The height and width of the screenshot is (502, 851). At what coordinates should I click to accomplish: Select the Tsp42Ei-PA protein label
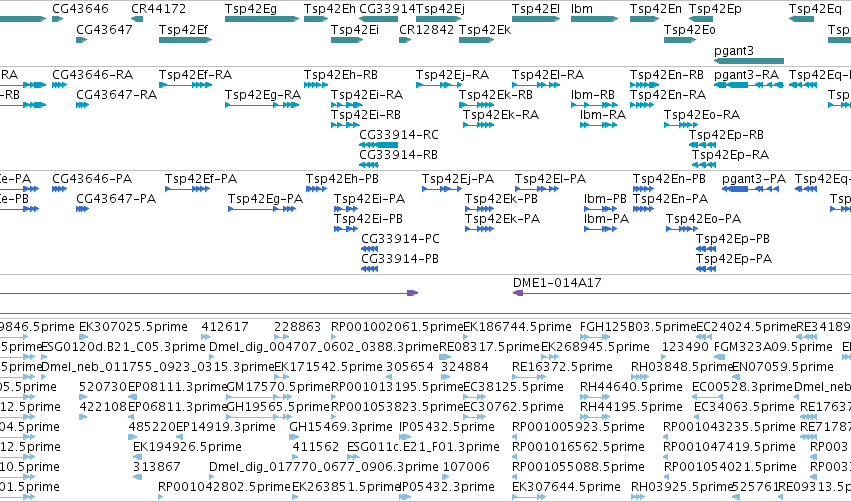[x=369, y=199]
